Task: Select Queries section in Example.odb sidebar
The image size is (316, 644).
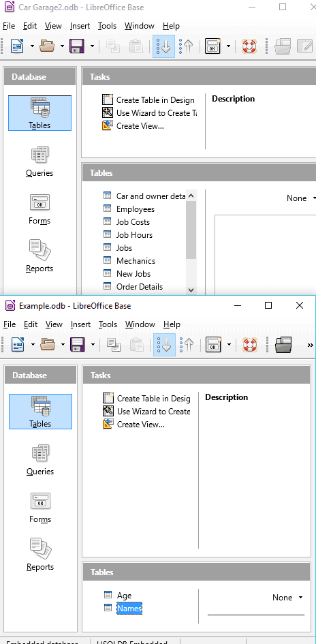Action: (x=40, y=459)
